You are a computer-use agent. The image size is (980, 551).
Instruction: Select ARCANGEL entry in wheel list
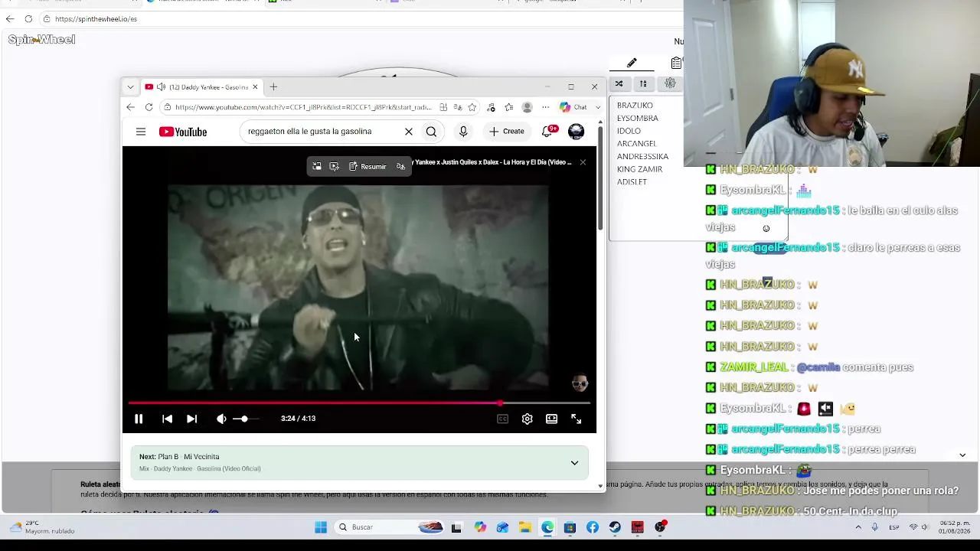[636, 144]
